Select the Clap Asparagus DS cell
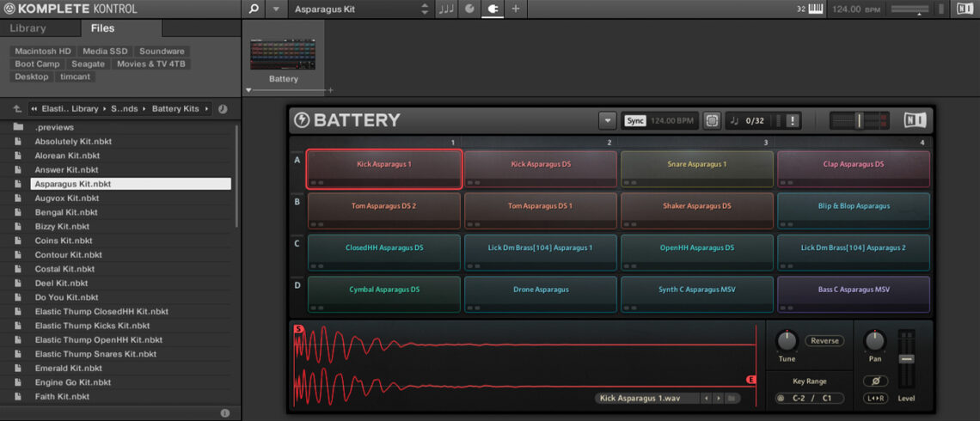 tap(854, 169)
